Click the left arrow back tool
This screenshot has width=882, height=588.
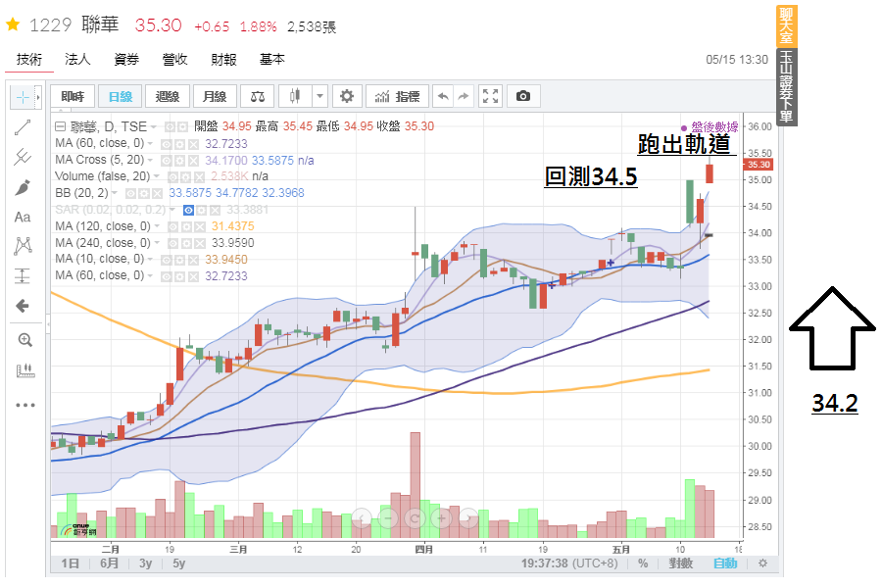(x=23, y=306)
